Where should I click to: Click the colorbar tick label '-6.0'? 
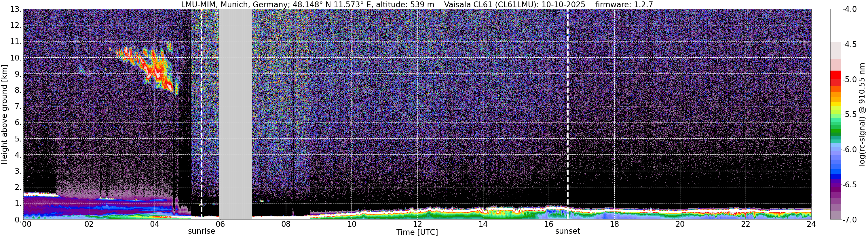tap(850, 149)
